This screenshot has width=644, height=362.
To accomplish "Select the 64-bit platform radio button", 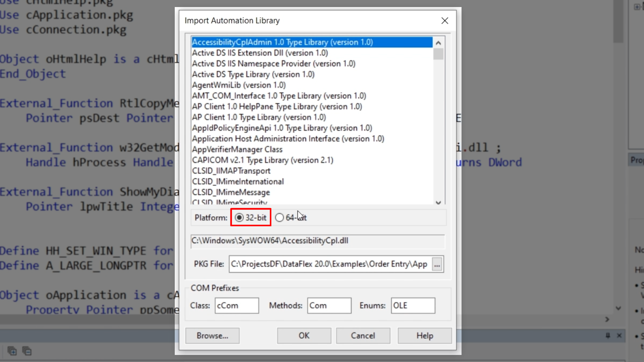I will 279,218.
